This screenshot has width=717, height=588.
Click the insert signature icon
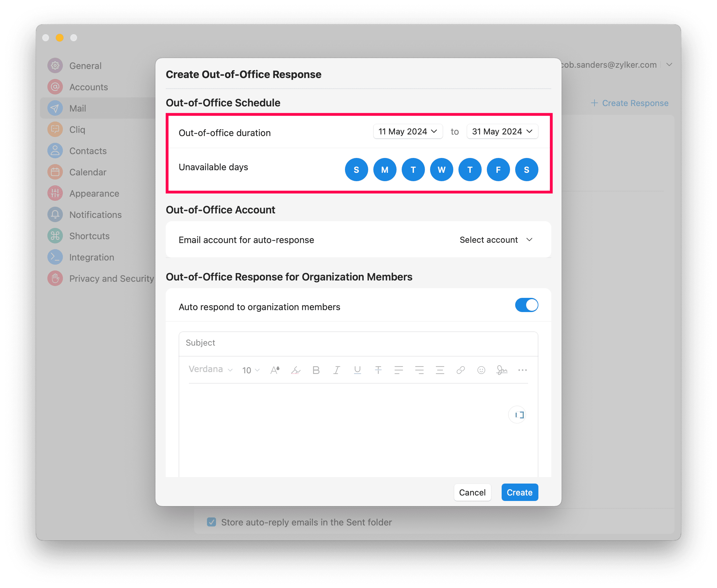[x=502, y=370]
